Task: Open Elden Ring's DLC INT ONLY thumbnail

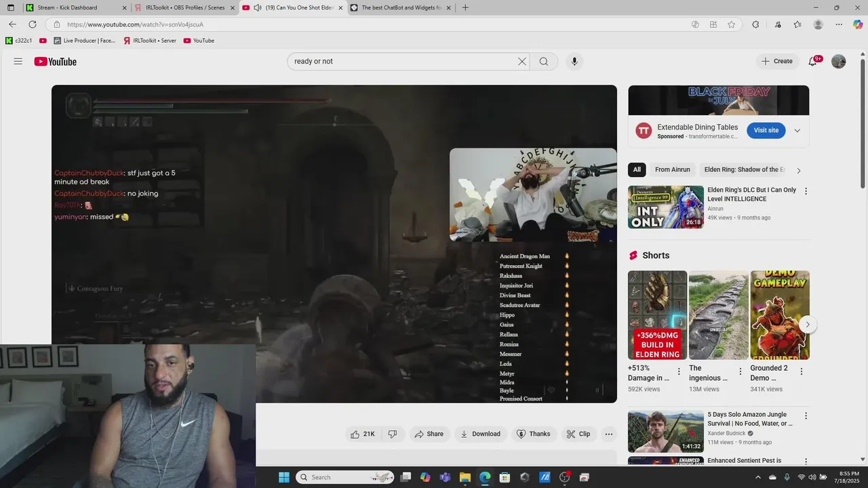Action: (x=666, y=207)
